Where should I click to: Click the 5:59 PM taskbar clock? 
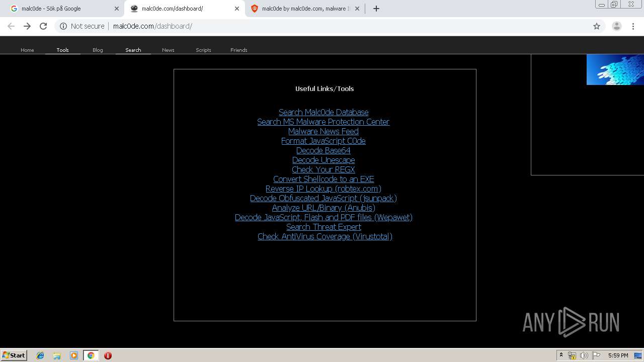(618, 355)
